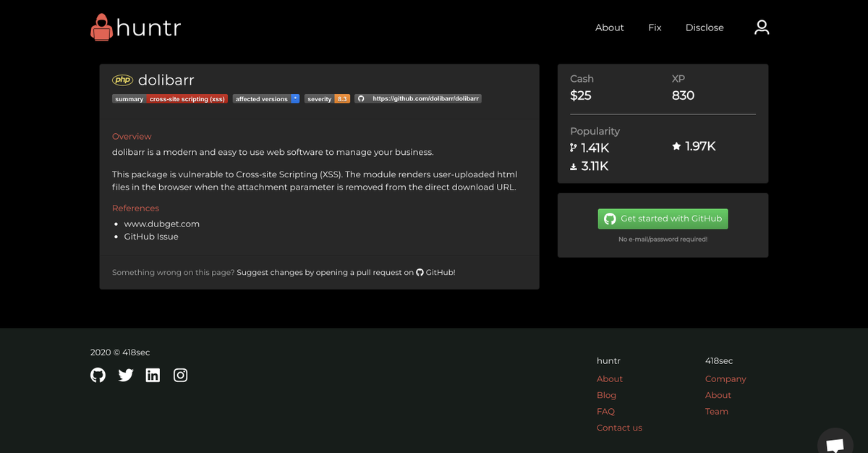The height and width of the screenshot is (453, 868).
Task: Click the affected versions badge
Action: click(266, 98)
